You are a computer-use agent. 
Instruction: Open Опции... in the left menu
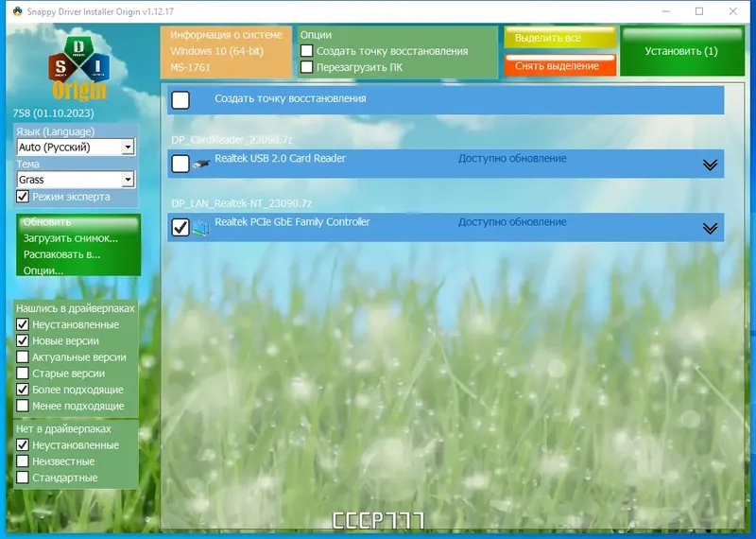click(x=43, y=270)
